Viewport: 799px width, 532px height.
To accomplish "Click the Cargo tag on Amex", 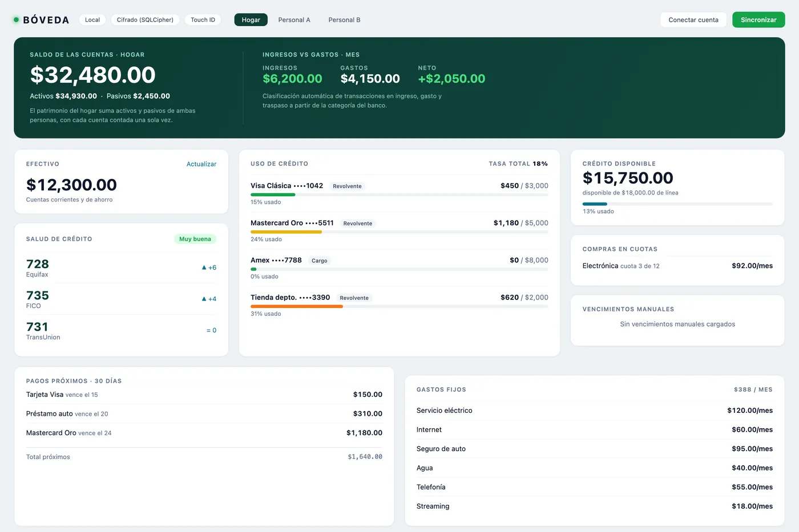I will (x=320, y=261).
